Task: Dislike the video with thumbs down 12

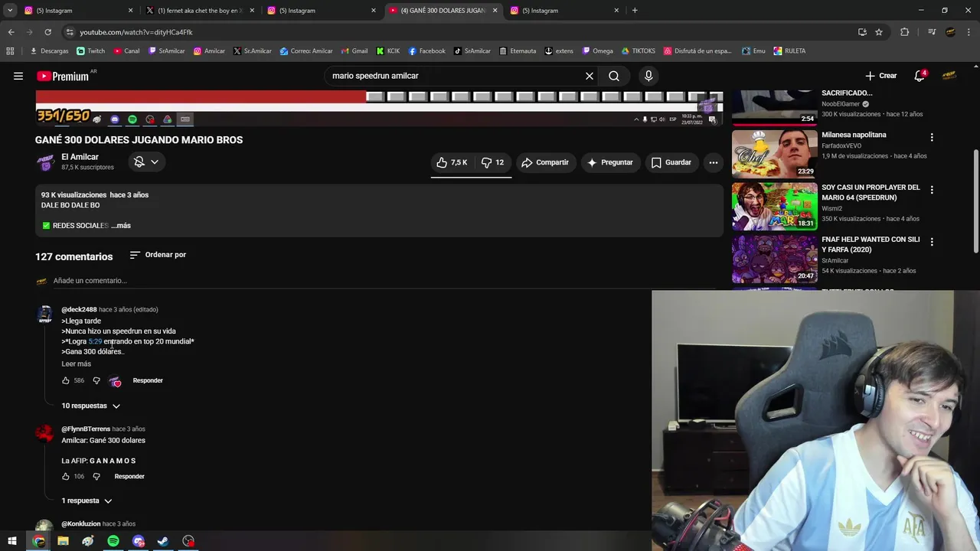Action: 493,162
